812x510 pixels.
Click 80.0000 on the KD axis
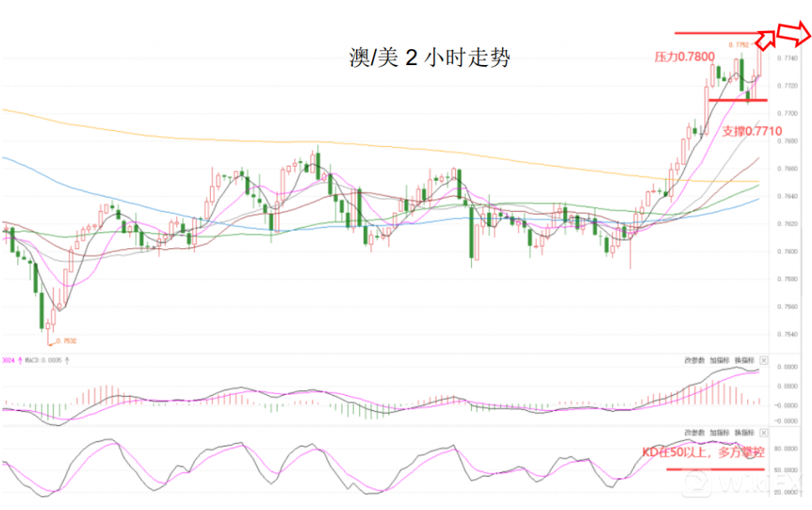point(786,448)
